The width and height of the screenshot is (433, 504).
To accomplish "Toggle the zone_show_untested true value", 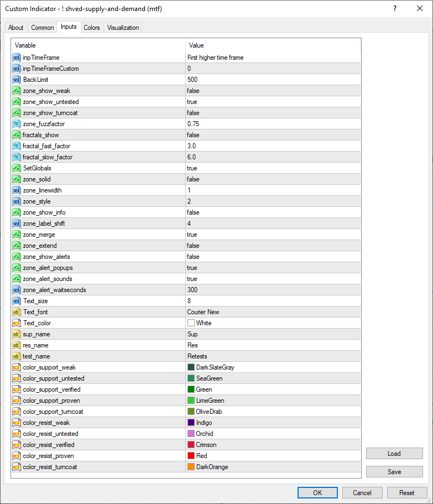I will pos(273,102).
